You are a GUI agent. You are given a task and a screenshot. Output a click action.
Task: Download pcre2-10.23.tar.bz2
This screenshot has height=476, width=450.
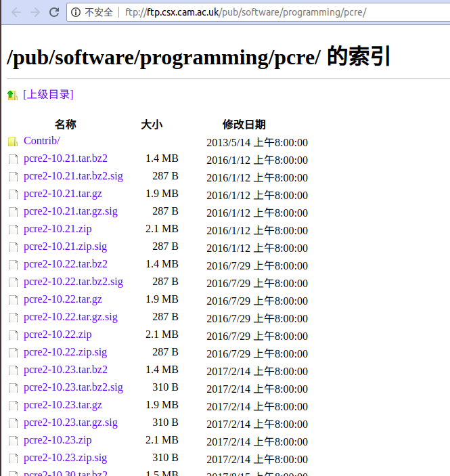pyautogui.click(x=66, y=370)
